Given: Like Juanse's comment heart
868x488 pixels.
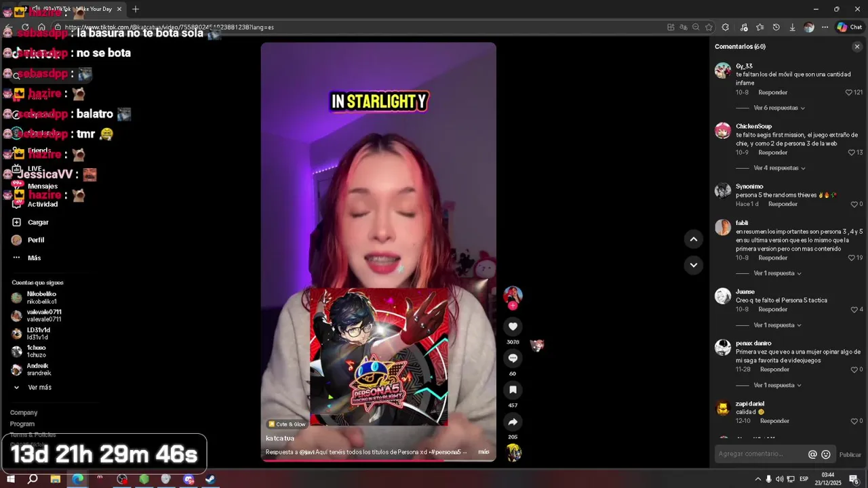Looking at the screenshot, I should [x=854, y=310].
